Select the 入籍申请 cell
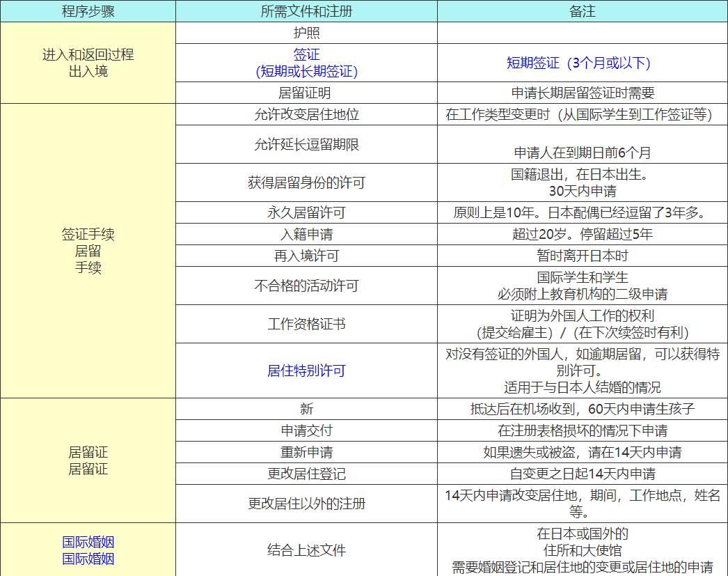 tap(306, 235)
